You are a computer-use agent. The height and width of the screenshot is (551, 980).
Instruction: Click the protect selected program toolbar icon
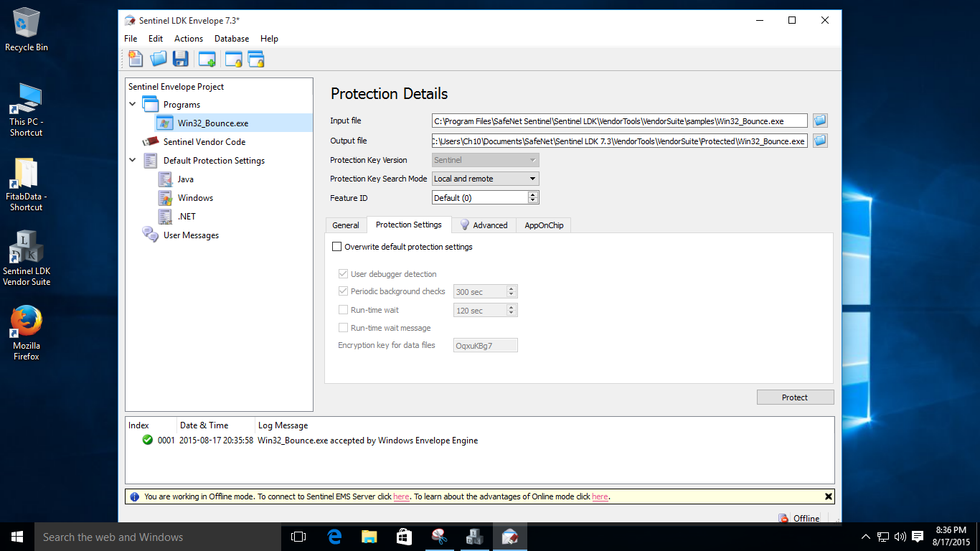click(233, 59)
